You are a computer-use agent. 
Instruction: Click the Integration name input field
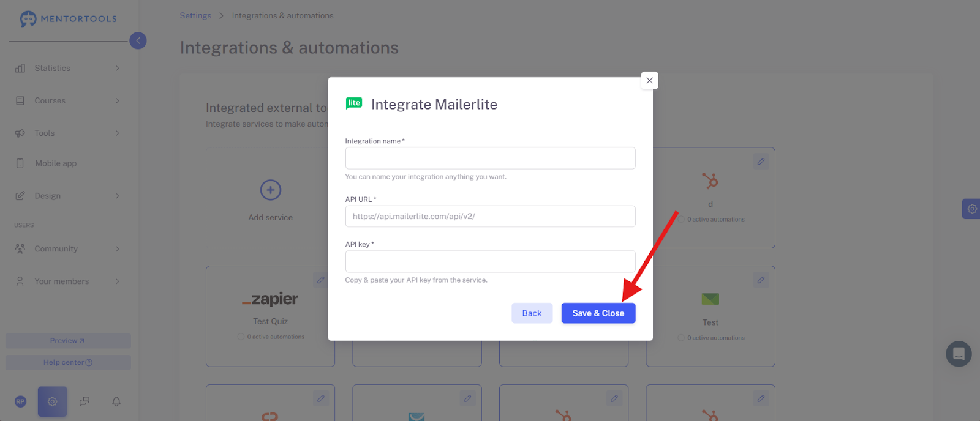(490, 158)
